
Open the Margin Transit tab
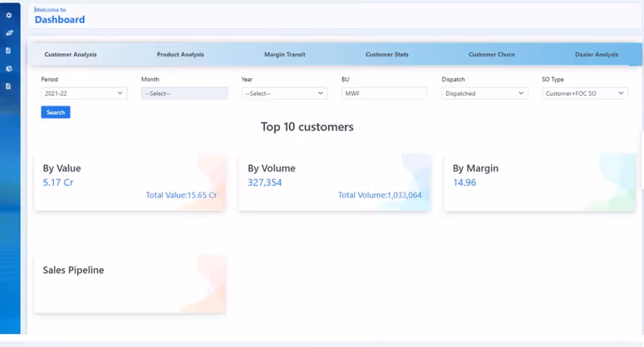tap(285, 54)
